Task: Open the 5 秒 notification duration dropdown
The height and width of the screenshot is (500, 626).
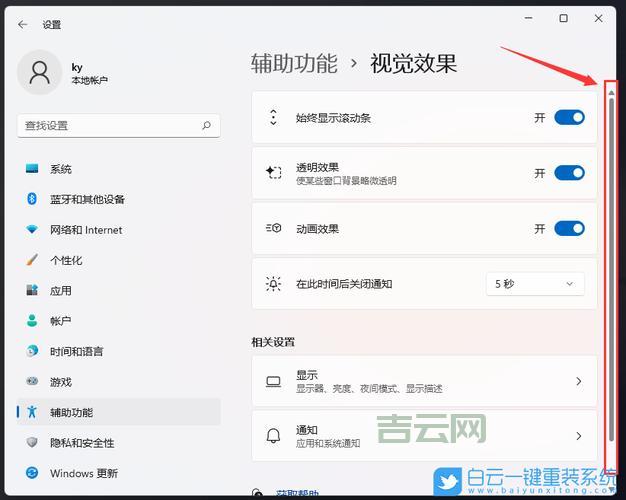Action: coord(535,284)
